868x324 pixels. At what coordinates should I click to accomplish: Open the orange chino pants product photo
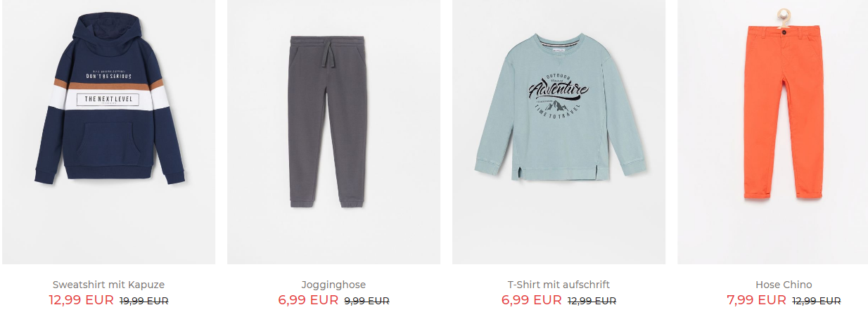click(773, 132)
